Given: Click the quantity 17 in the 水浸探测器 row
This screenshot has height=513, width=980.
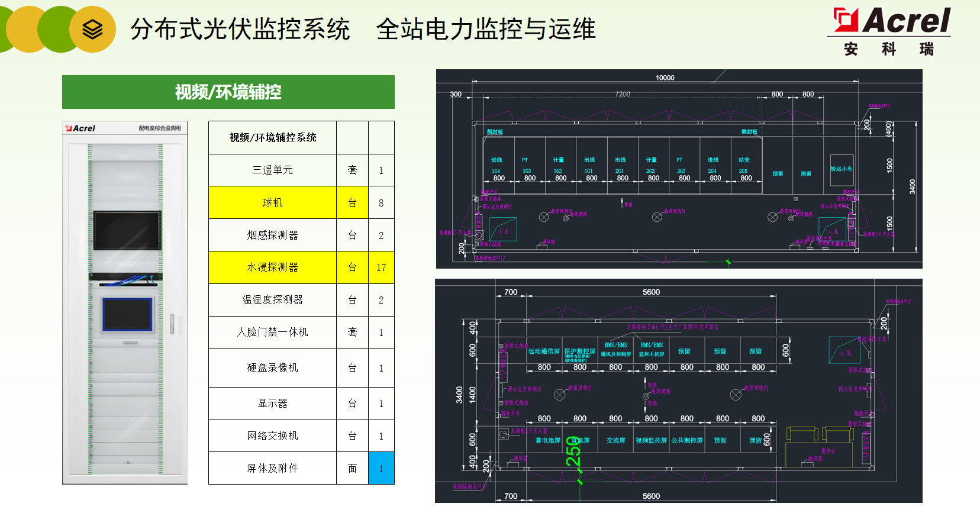Looking at the screenshot, I should 381,267.
